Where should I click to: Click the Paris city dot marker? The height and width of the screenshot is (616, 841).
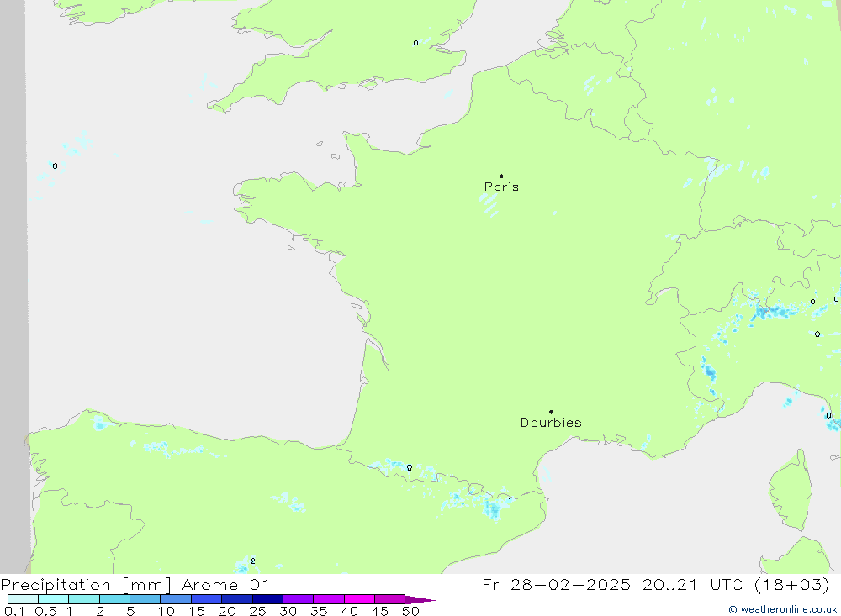[x=501, y=176]
